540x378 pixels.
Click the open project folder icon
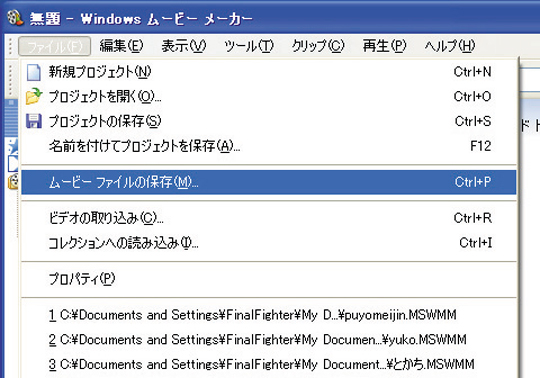click(x=34, y=96)
